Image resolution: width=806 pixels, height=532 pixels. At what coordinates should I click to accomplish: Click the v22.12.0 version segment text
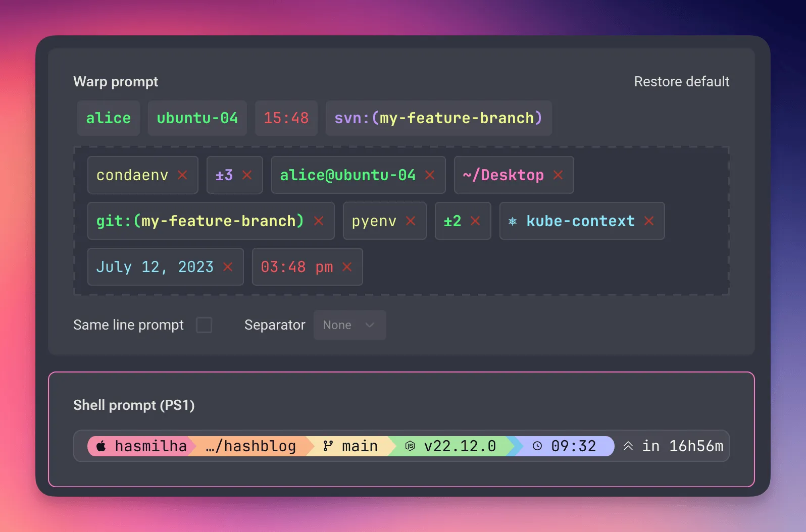[x=460, y=446]
